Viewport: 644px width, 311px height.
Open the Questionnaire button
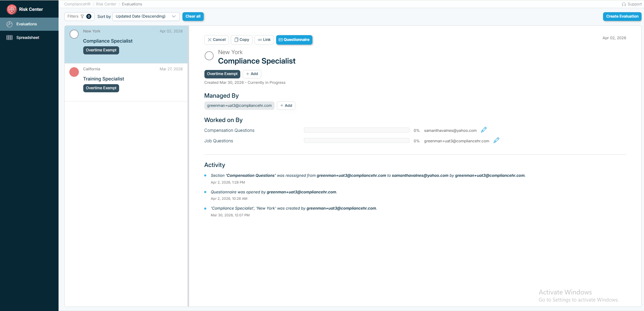point(294,40)
